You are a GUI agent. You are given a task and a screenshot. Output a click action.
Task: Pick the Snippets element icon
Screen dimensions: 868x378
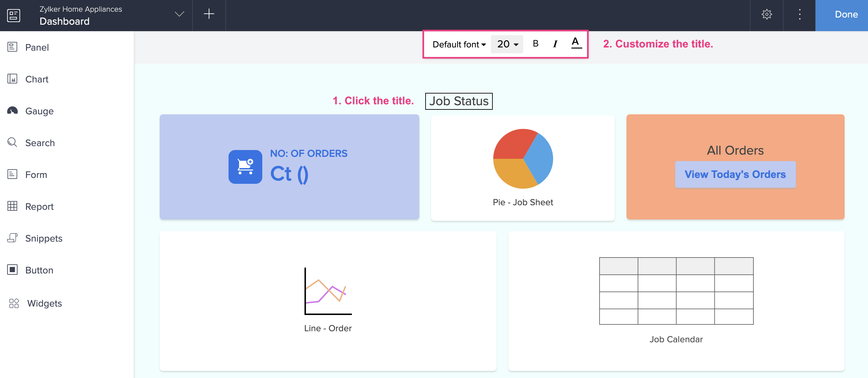(12, 238)
